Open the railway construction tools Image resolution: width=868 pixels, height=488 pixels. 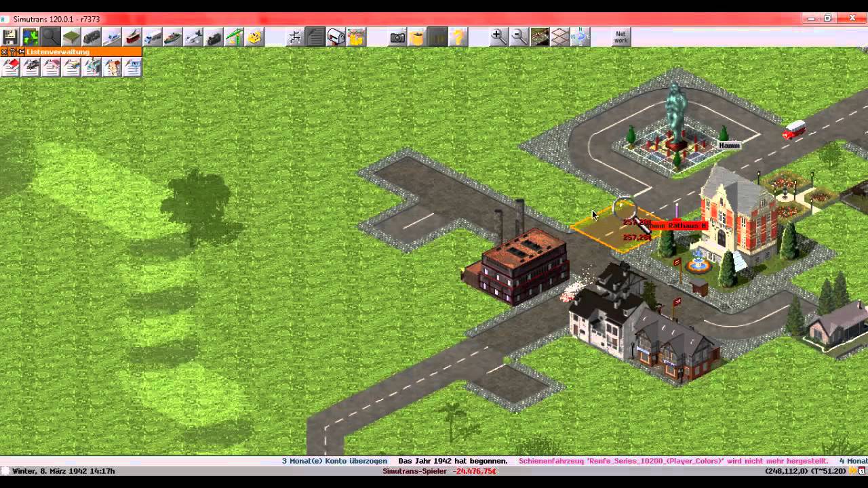pyautogui.click(x=92, y=37)
